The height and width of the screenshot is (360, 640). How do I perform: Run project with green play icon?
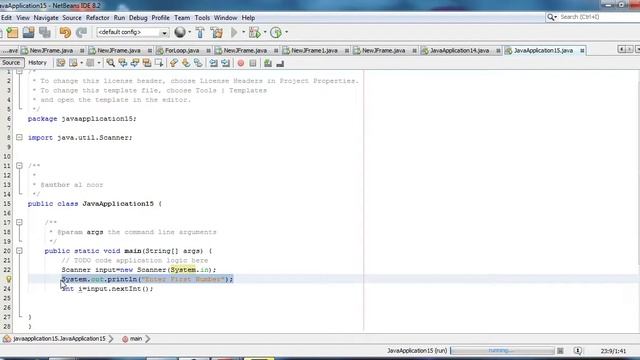[x=234, y=32]
